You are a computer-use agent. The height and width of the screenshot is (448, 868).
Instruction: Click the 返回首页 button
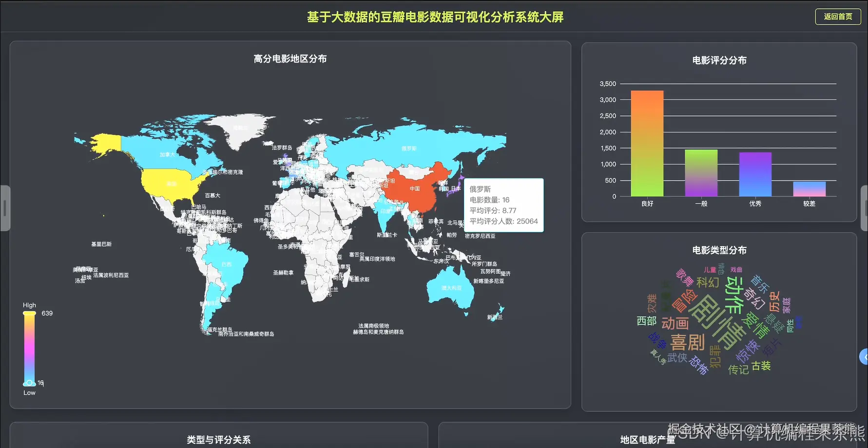coord(838,17)
